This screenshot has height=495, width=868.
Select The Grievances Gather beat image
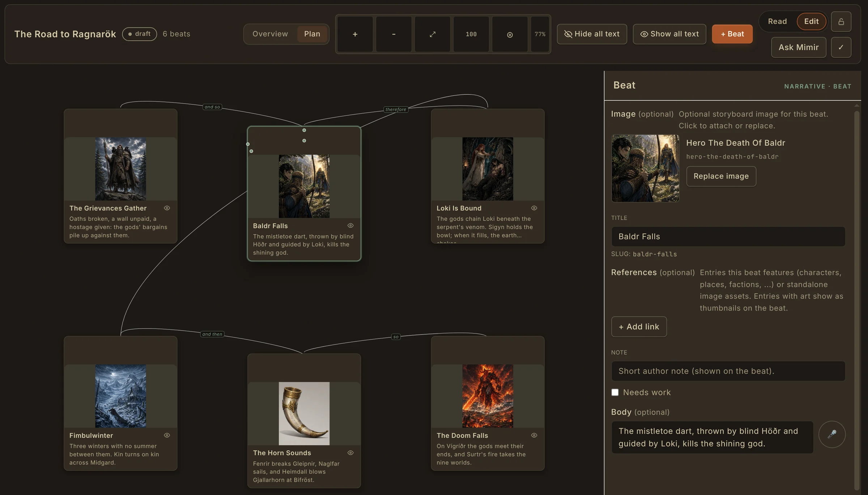pos(120,169)
